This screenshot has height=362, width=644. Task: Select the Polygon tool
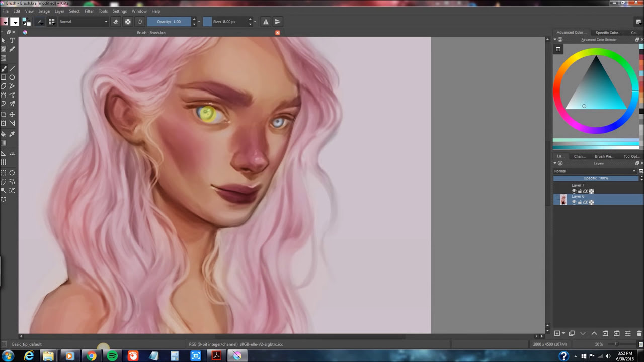[4, 86]
